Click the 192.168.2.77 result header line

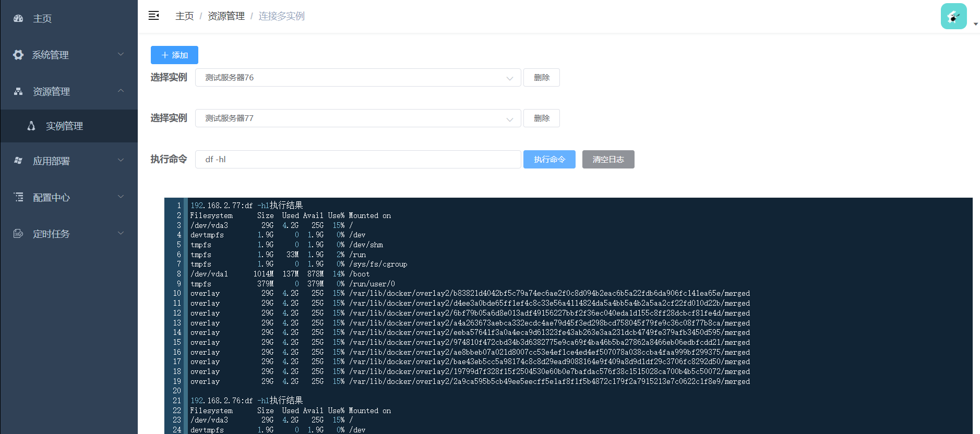click(x=247, y=206)
